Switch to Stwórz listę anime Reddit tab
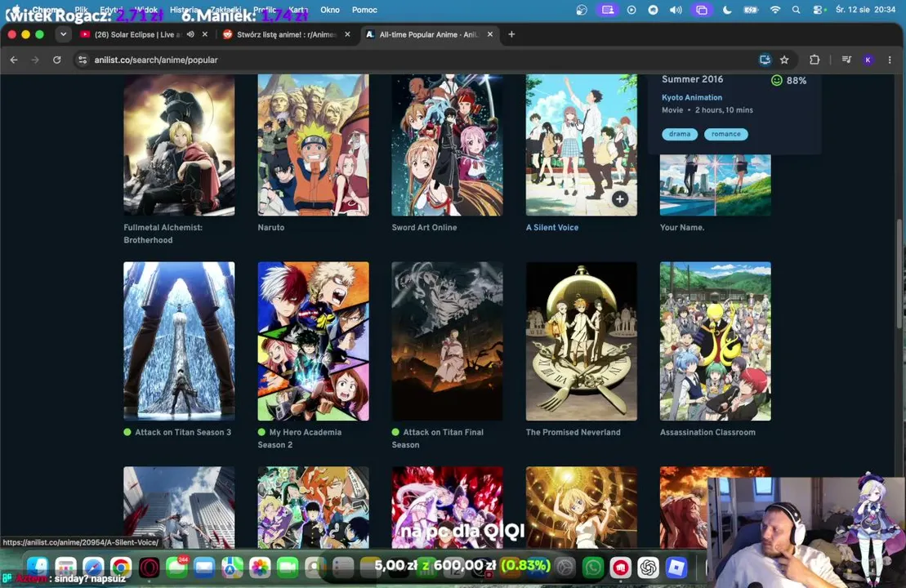 [288, 34]
